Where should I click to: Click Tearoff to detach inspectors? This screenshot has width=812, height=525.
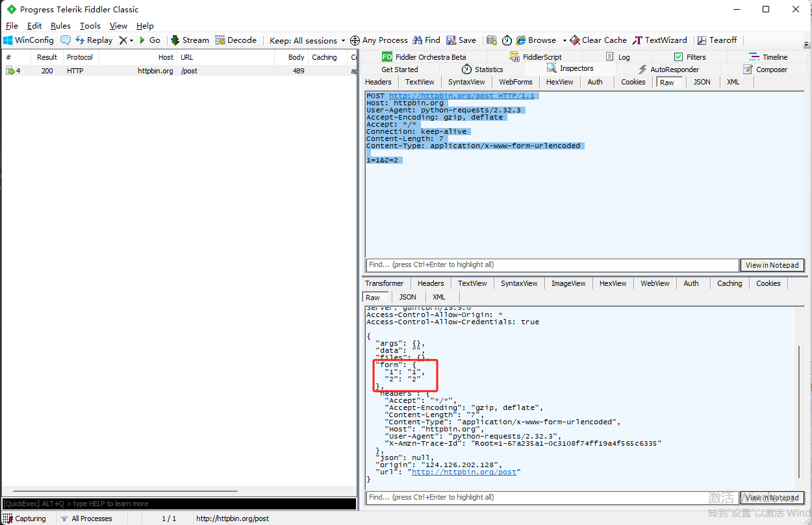click(x=717, y=40)
